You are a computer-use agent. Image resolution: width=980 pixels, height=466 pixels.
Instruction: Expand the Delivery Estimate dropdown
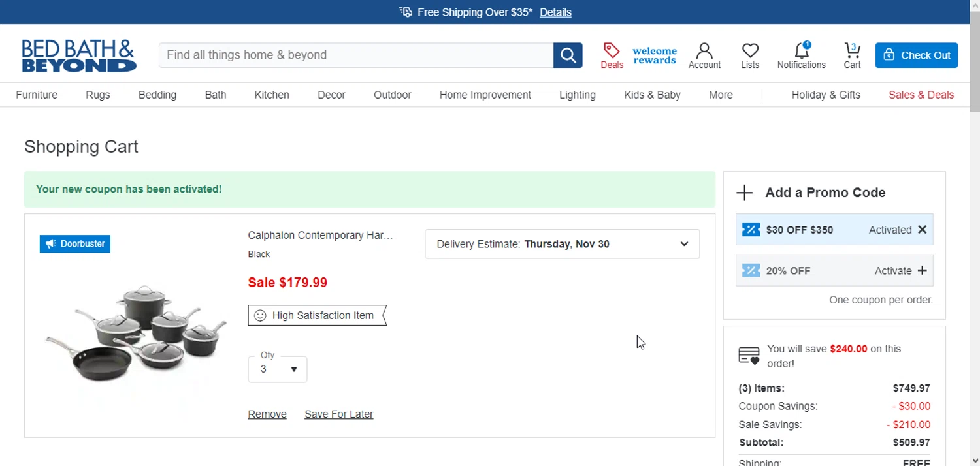click(562, 244)
